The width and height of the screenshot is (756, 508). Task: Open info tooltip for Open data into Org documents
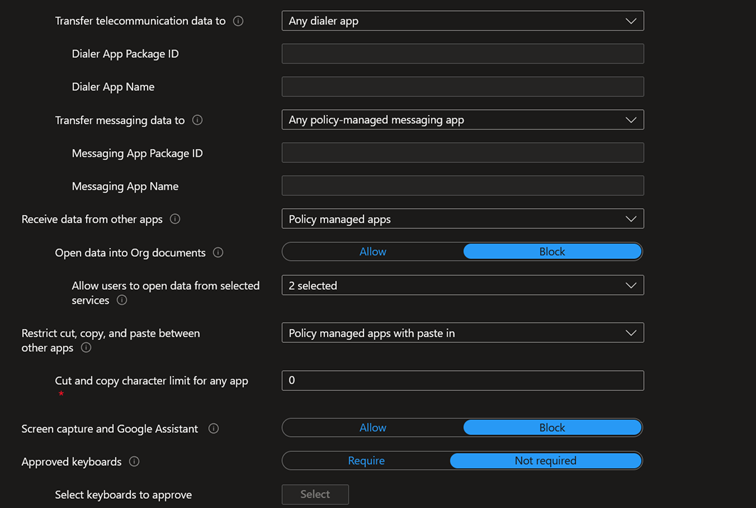[218, 253]
